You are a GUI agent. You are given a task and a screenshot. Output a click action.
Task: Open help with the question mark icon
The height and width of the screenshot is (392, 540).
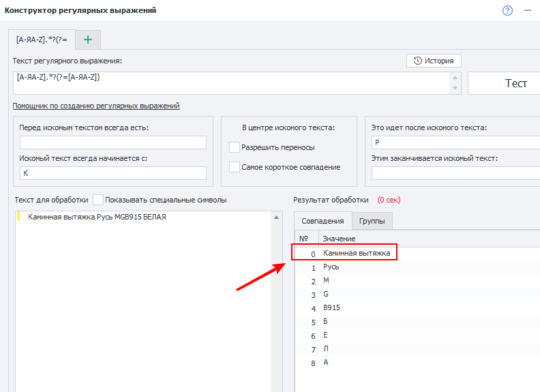[x=507, y=10]
